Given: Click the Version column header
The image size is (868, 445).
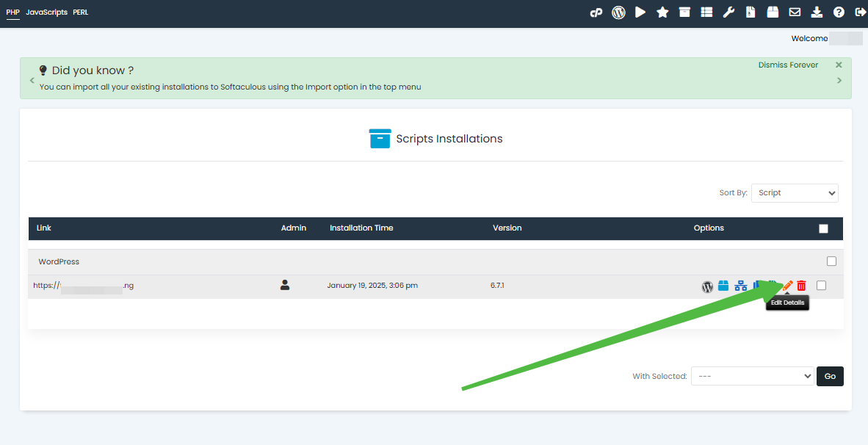Looking at the screenshot, I should click(507, 228).
